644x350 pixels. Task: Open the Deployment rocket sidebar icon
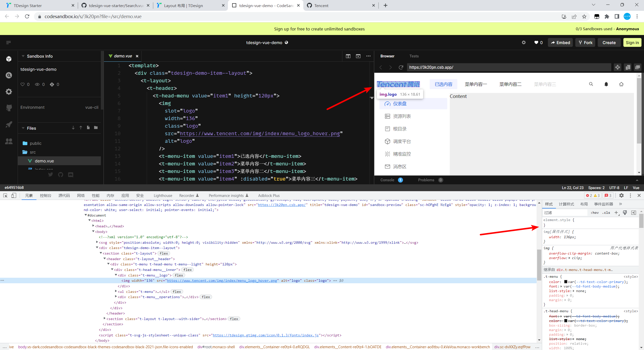9,125
